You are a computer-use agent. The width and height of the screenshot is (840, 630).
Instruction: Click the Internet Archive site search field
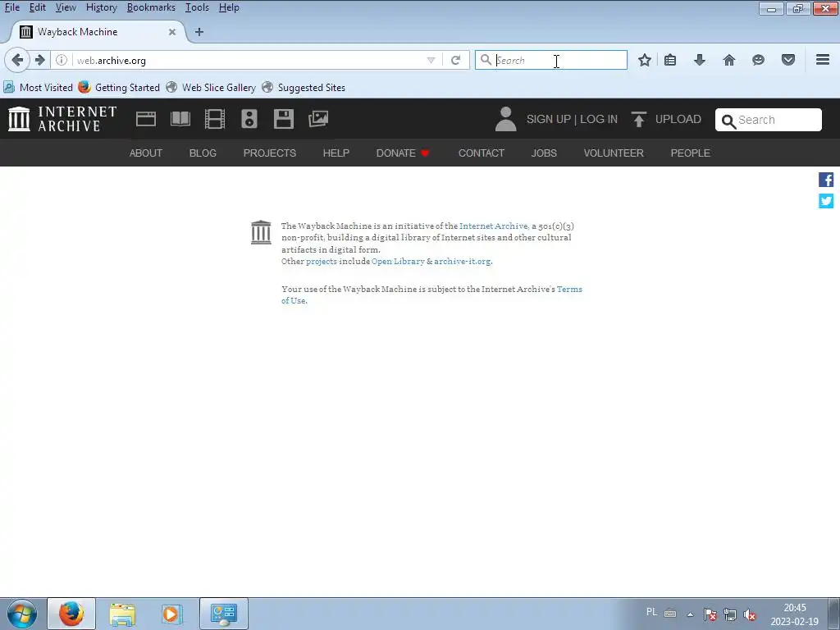pos(768,120)
